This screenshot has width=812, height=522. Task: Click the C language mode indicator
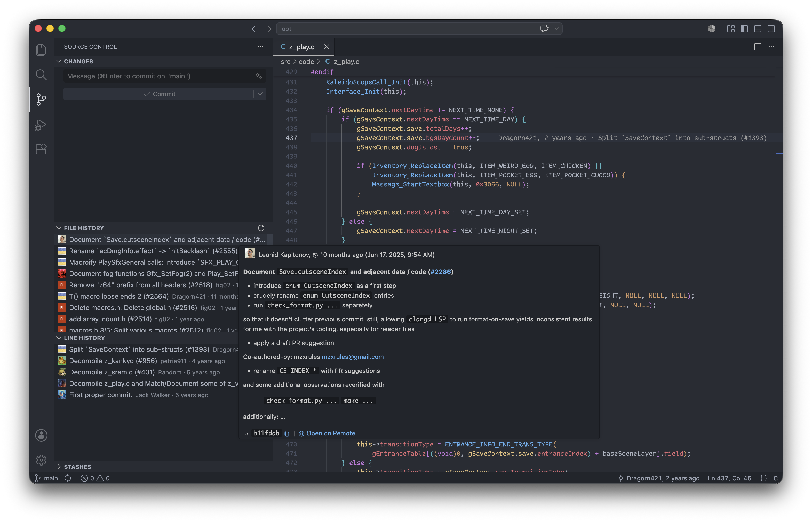[775, 478]
